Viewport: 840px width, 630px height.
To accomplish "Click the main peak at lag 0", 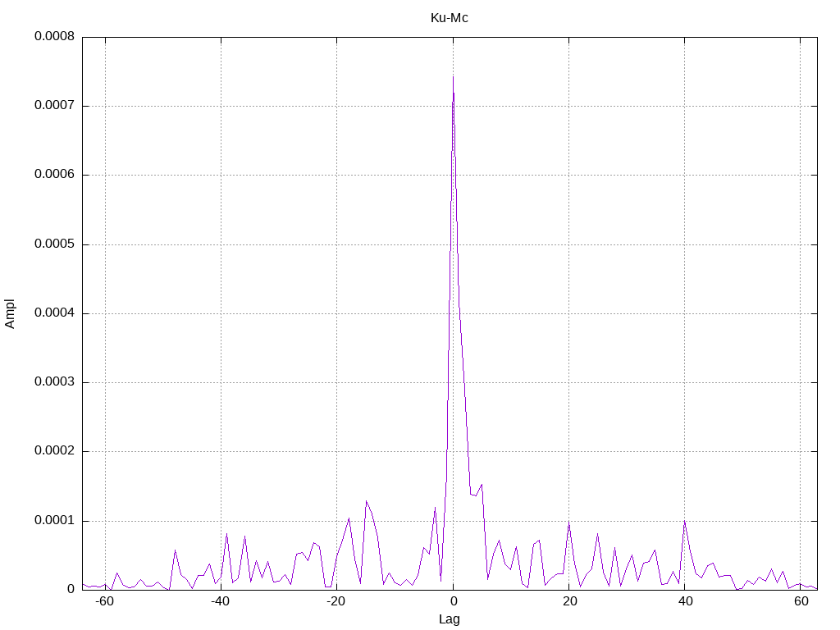I will pyautogui.click(x=453, y=76).
